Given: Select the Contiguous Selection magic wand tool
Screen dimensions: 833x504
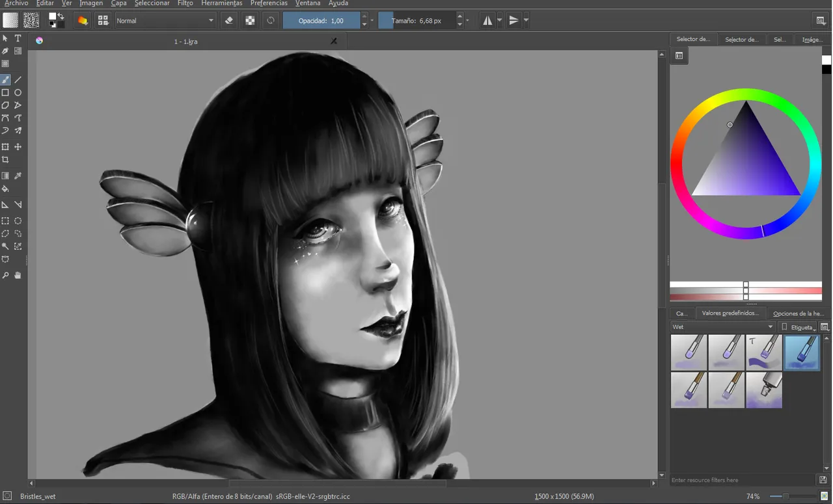Looking at the screenshot, I should pos(5,246).
